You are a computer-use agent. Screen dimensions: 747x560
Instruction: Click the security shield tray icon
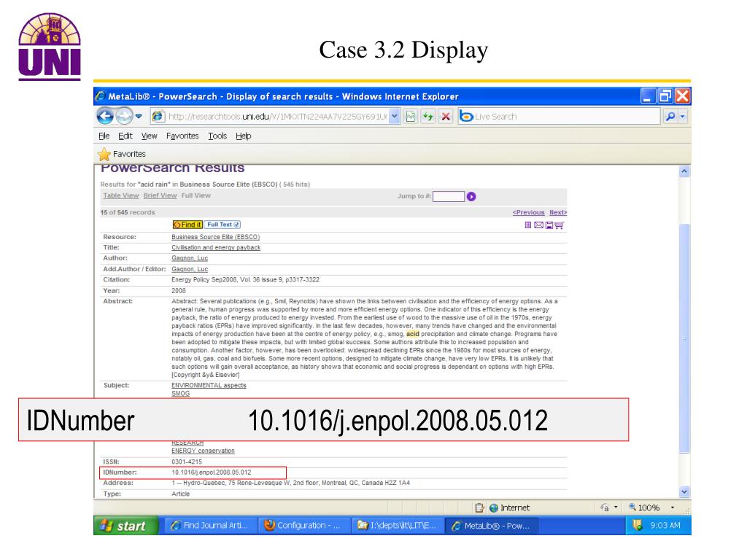[638, 525]
